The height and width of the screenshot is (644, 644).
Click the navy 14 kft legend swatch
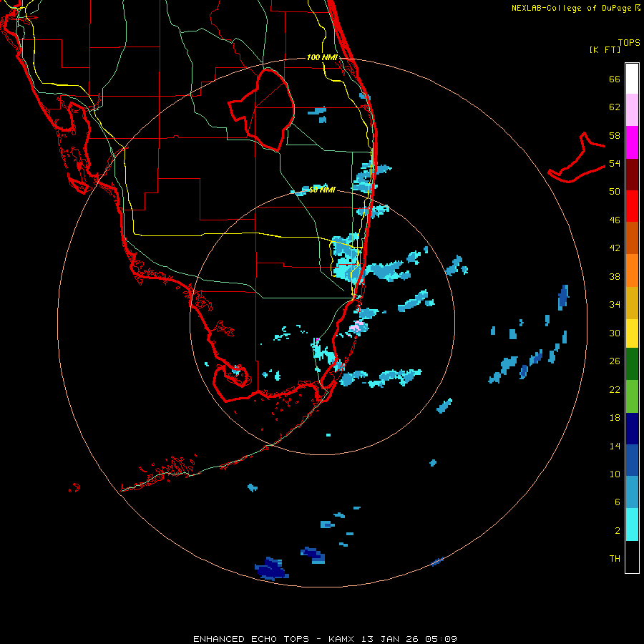click(x=632, y=429)
